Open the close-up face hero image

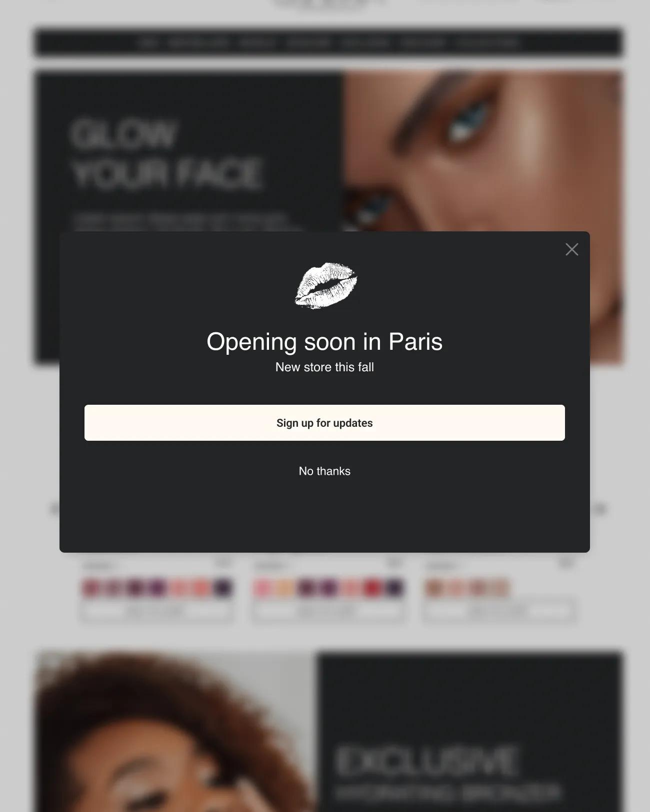coord(482,150)
